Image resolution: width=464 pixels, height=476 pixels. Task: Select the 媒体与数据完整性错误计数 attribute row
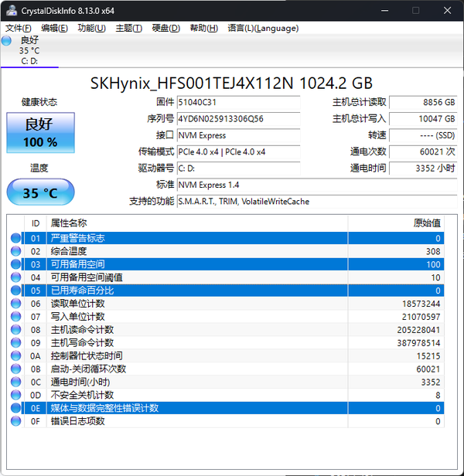point(234,408)
